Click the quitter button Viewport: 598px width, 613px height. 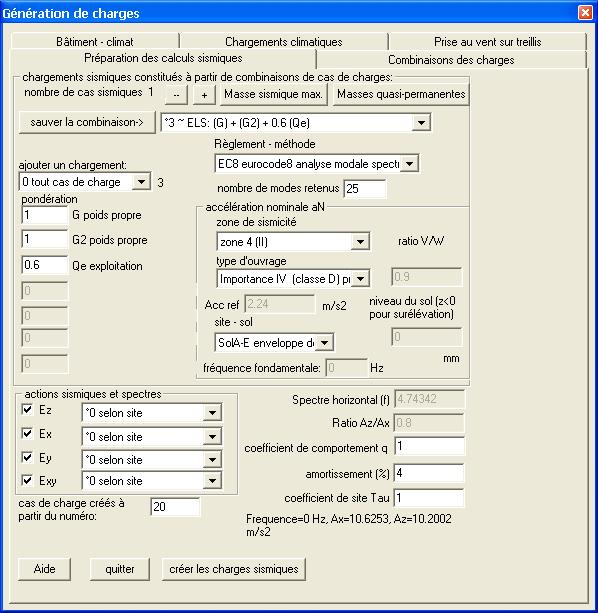[120, 569]
